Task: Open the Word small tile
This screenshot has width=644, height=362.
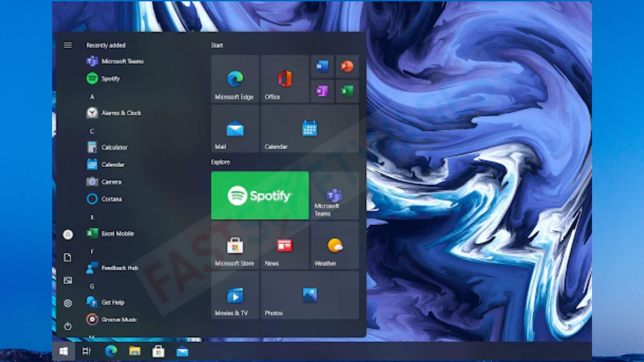Action: (x=322, y=66)
